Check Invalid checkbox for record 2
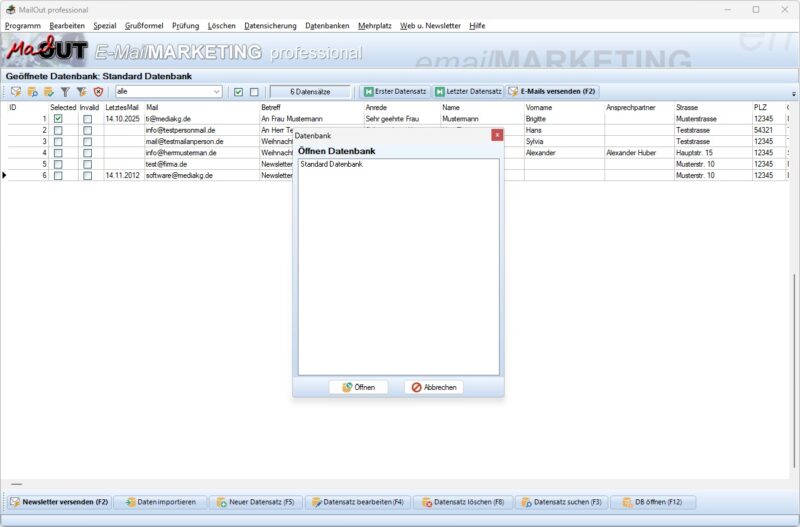Viewport: 800px width, 527px height. point(88,130)
